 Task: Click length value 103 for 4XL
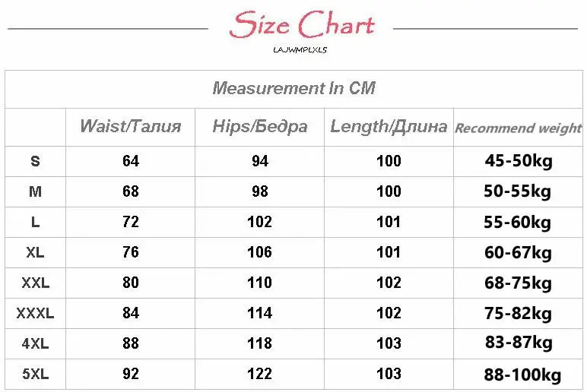point(389,343)
